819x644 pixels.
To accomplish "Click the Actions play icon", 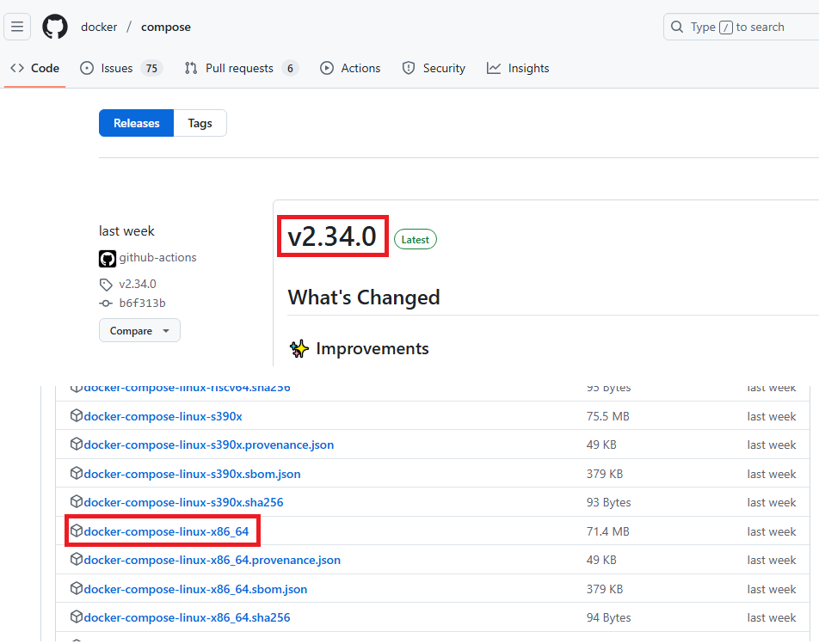I will tap(326, 69).
